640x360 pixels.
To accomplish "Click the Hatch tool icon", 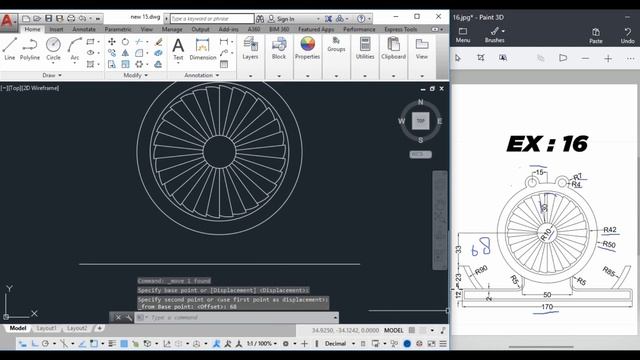I will tap(91, 64).
